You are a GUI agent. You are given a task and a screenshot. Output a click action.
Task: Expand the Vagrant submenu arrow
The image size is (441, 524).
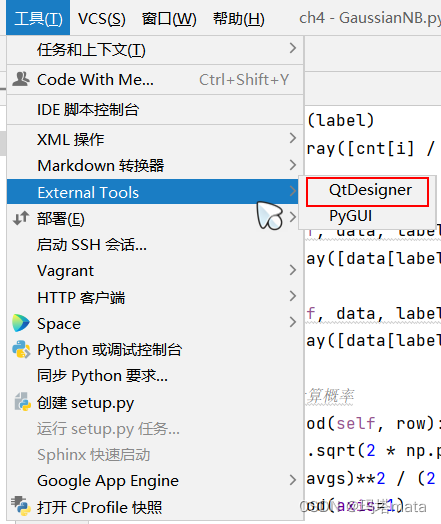tap(293, 270)
